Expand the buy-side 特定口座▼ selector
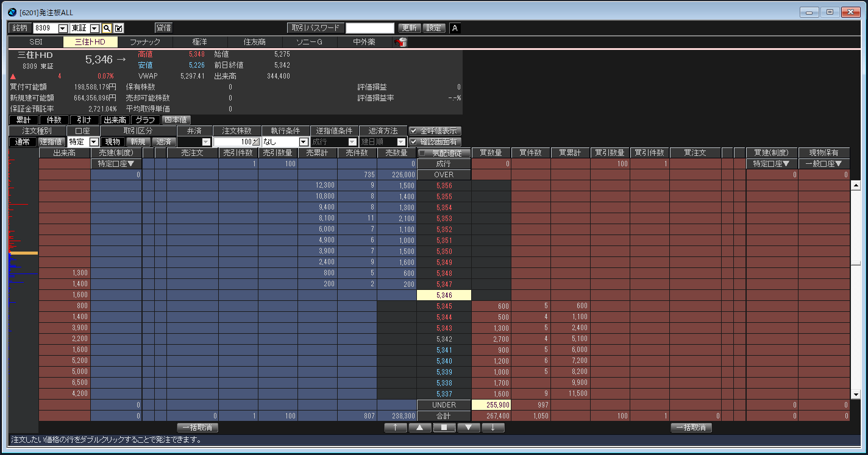This screenshot has height=455, width=868. (772, 164)
